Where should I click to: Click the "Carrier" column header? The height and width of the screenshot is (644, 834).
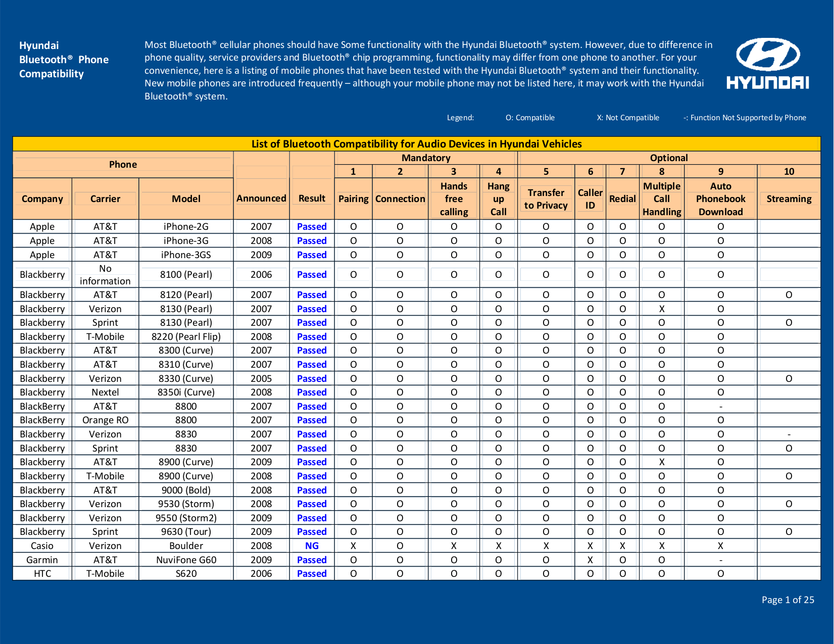(x=105, y=199)
